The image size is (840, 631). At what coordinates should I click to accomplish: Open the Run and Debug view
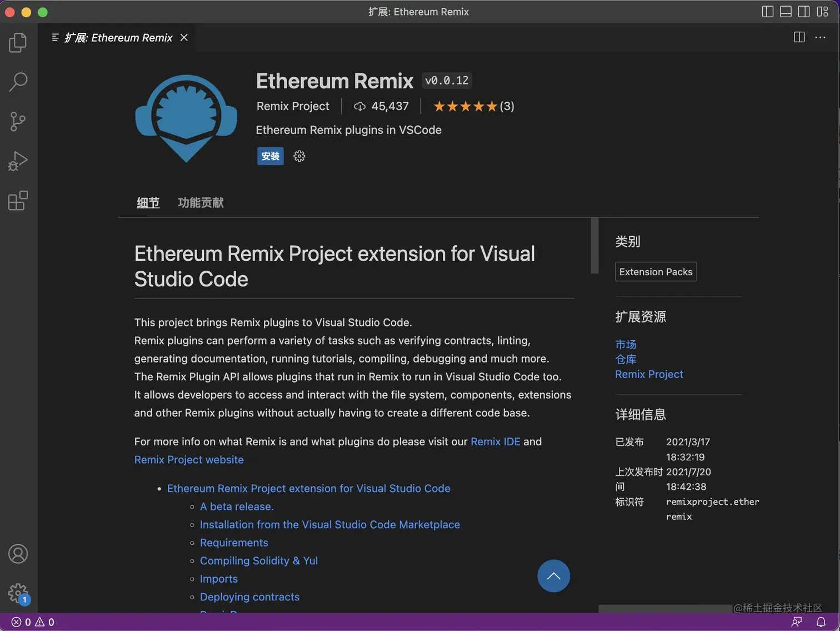point(18,161)
